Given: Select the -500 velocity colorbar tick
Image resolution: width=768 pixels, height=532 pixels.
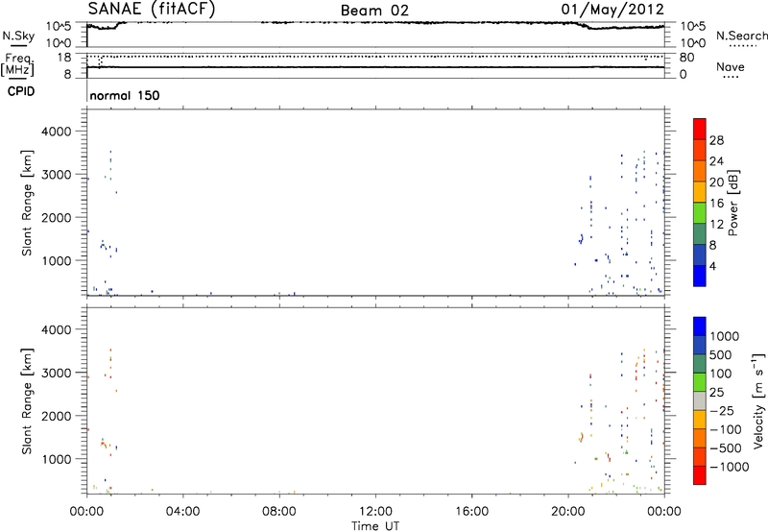Looking at the screenshot, I should [726, 448].
